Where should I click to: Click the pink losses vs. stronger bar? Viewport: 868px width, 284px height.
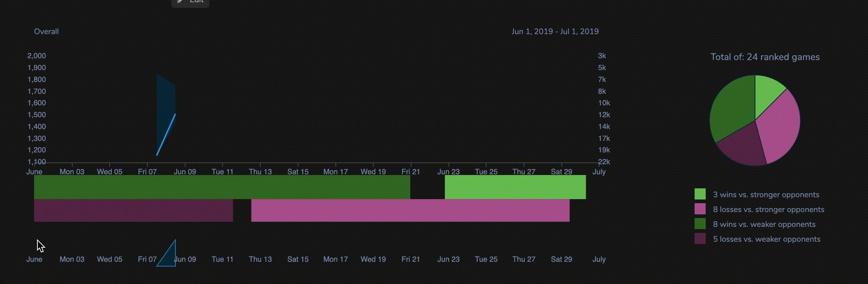(x=410, y=210)
